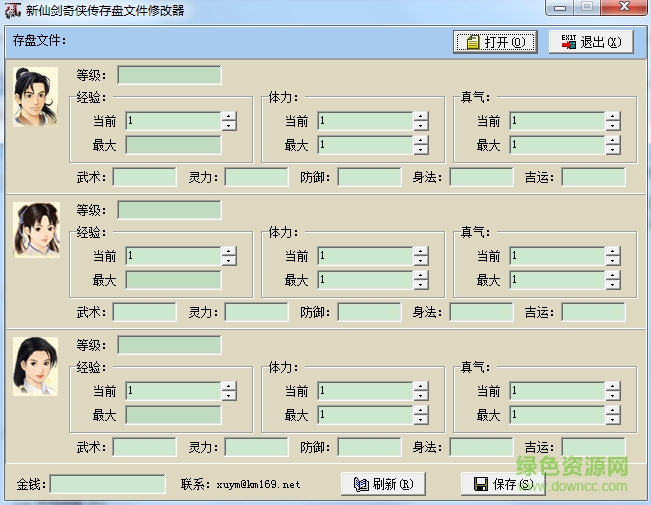This screenshot has width=651, height=505.
Task: Focus middle character's 灵力 field
Action: point(257,312)
